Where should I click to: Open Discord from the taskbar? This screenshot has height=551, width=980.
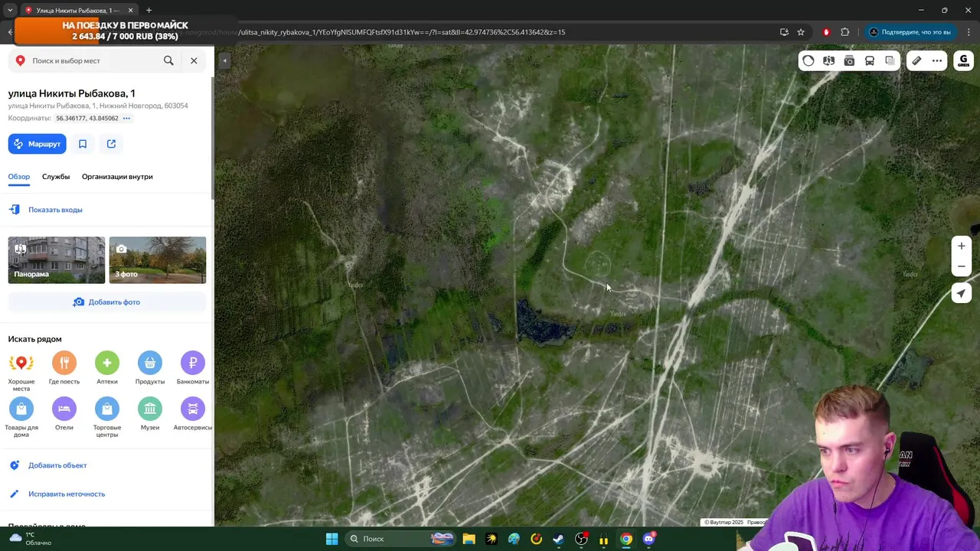click(x=649, y=539)
